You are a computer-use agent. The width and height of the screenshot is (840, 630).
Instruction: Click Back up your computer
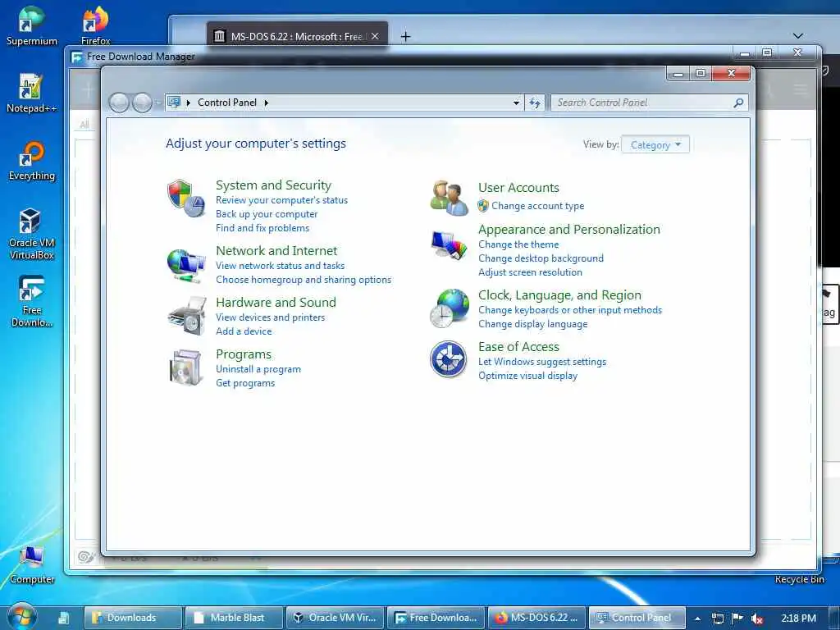[267, 214]
